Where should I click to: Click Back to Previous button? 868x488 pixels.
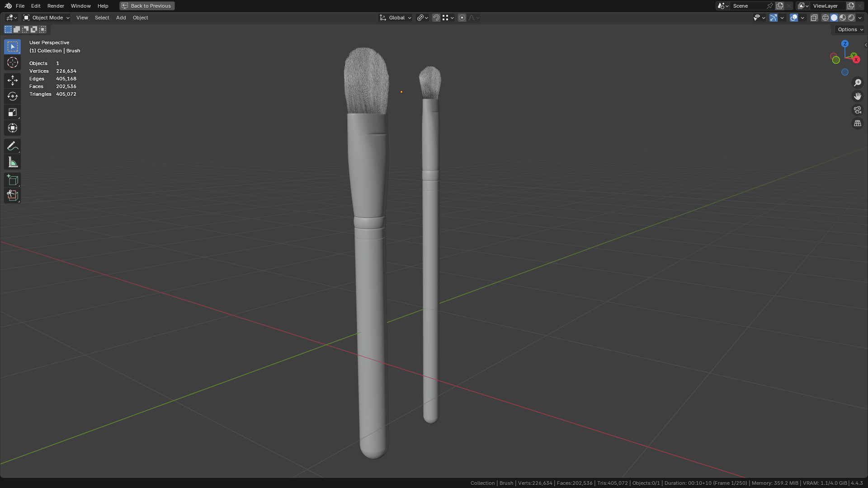click(x=147, y=6)
